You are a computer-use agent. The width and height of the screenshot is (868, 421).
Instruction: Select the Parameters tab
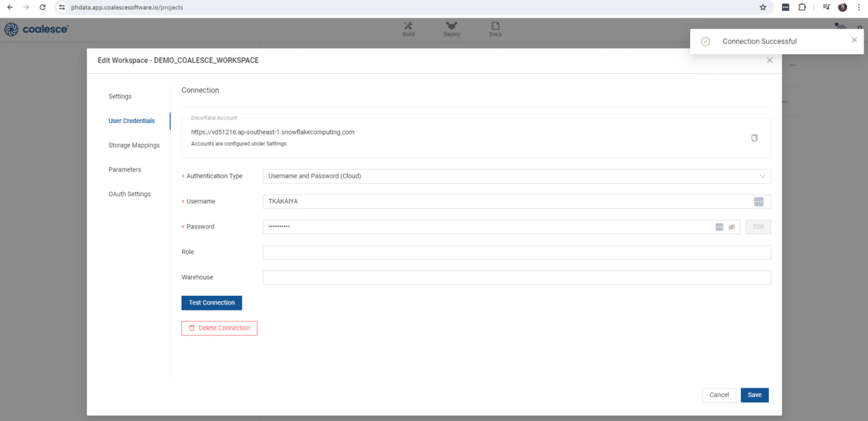coord(124,169)
